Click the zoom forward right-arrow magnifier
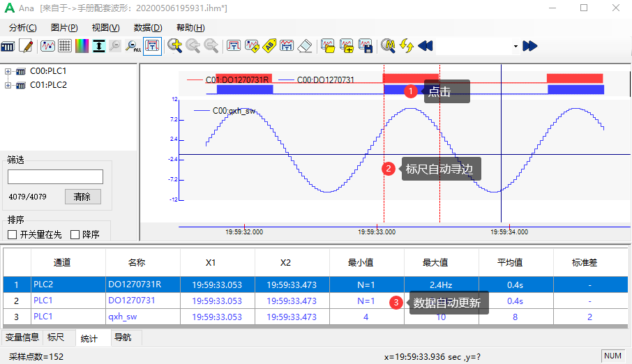The width and height of the screenshot is (632, 364). pyautogui.click(x=211, y=46)
